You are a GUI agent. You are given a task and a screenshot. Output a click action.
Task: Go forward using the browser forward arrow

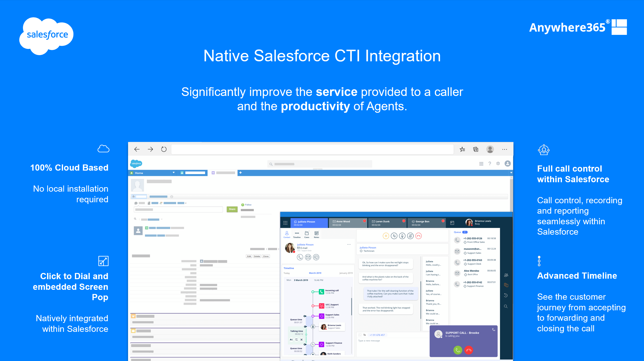(150, 149)
